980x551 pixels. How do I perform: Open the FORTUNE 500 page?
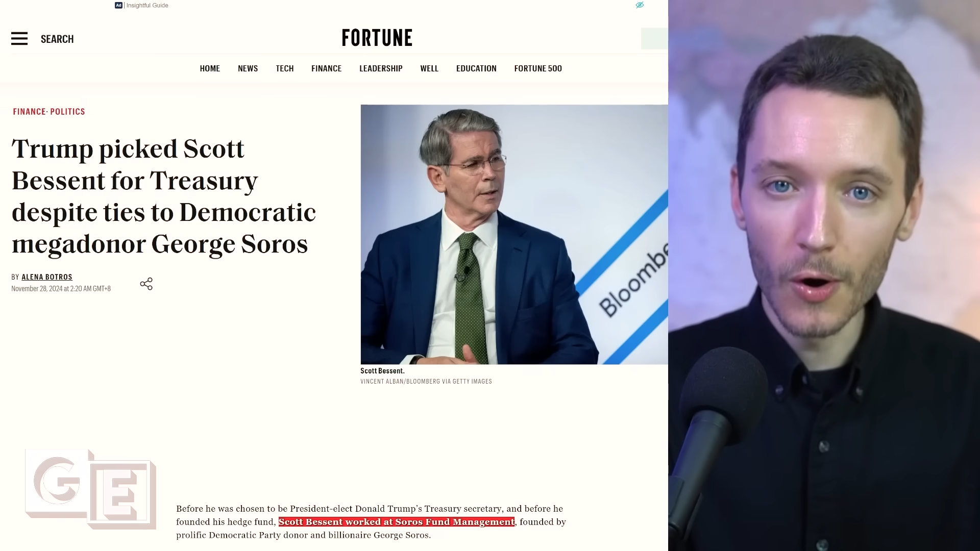538,68
